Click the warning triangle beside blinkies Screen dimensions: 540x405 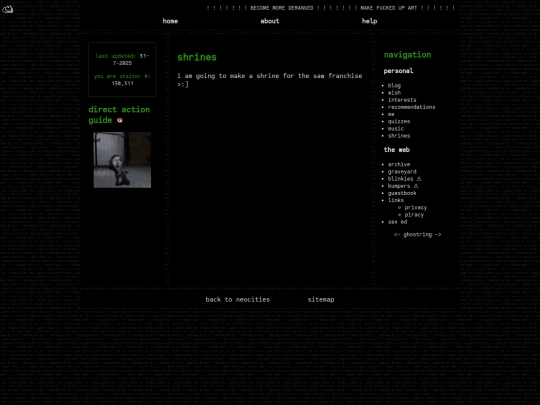[x=419, y=179]
